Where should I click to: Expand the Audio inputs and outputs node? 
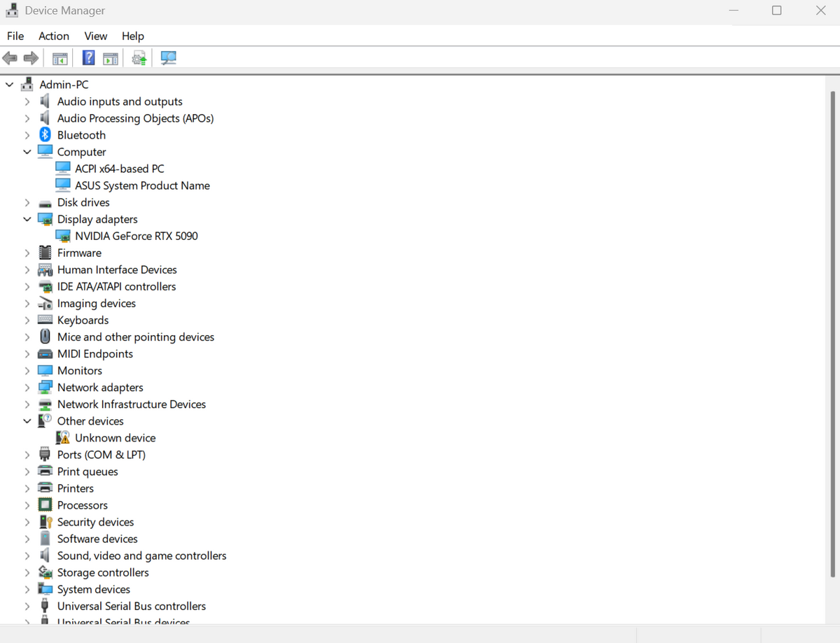(x=27, y=101)
